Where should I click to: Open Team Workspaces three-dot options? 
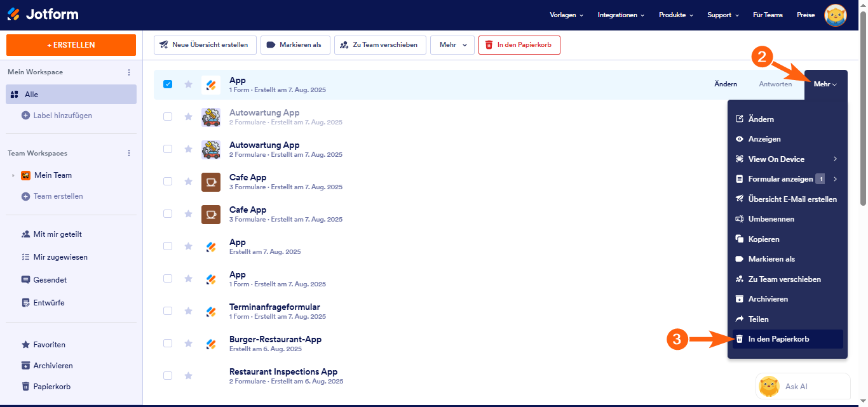[129, 154]
